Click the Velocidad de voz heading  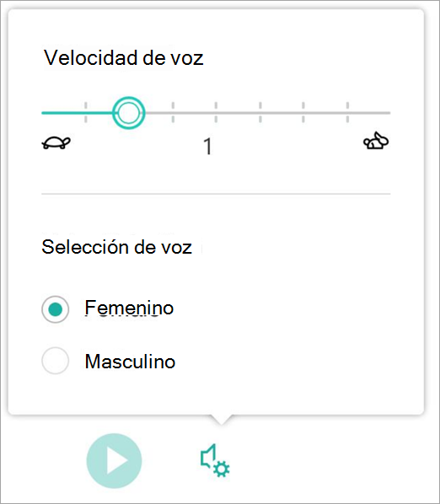point(124,58)
